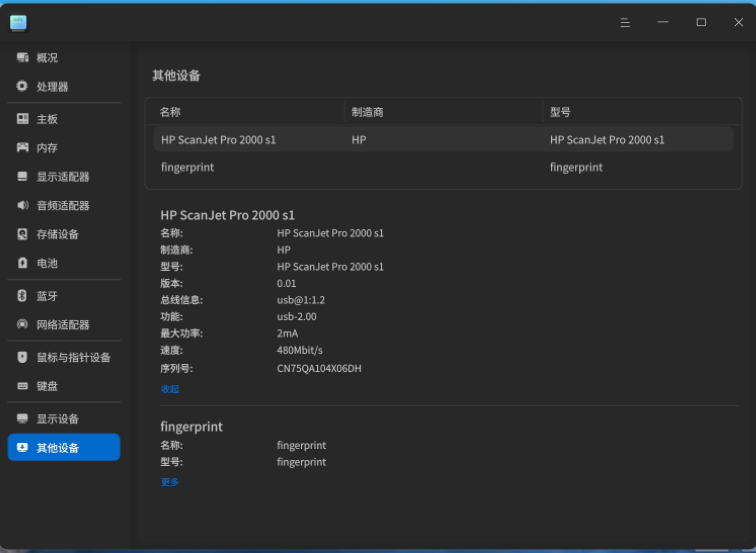The image size is (756, 553).
Task: Open 内存 sidebar entry label
Action: [47, 148]
